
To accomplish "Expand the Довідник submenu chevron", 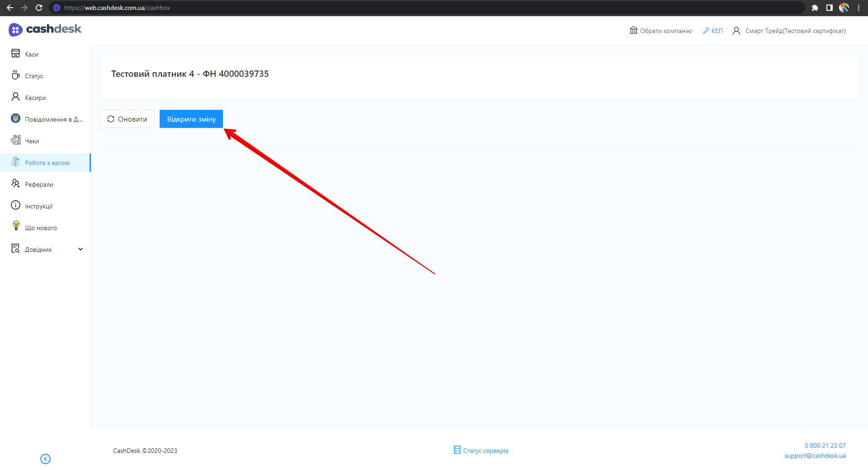I will pyautogui.click(x=81, y=249).
